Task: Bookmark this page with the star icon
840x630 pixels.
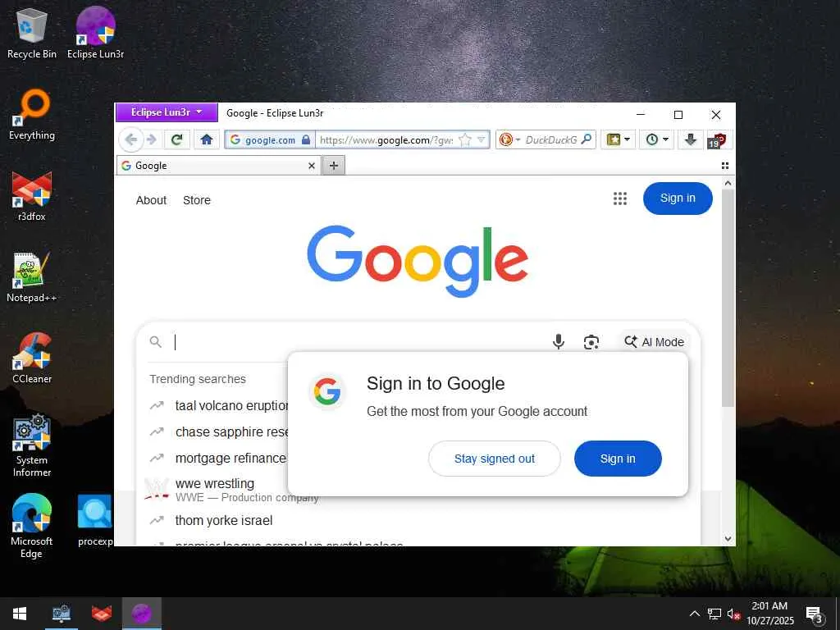Action: coord(465,139)
